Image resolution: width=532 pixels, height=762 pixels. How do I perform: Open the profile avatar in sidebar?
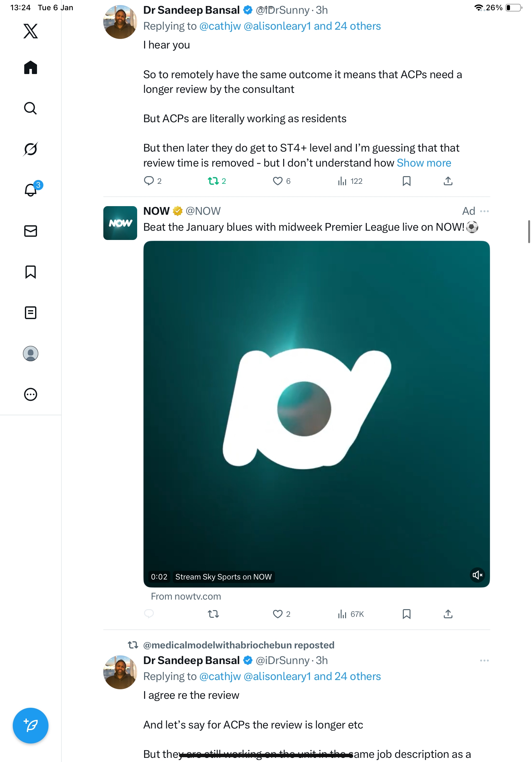pos(31,354)
